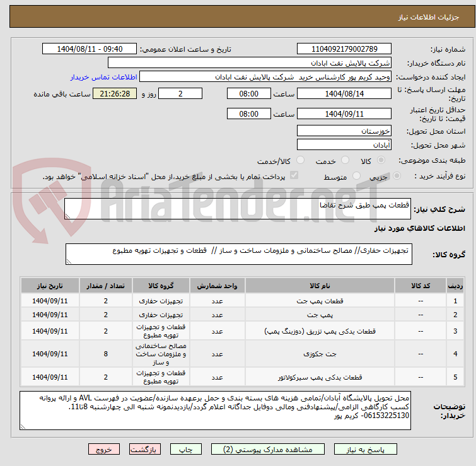This screenshot has height=466, width=476.
Task: Click resize handle of goods group box
Action: [x=69, y=262]
